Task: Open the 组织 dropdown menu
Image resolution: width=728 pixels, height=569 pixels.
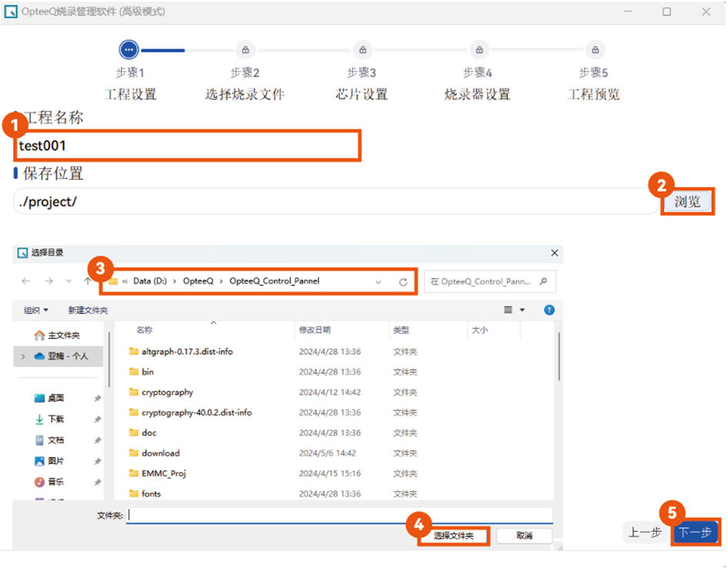Action: tap(36, 310)
